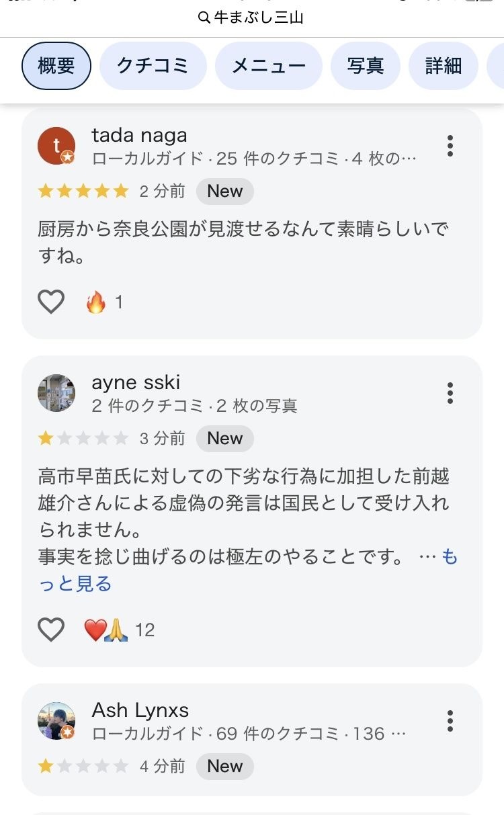
Task: Like tada naga's review with the heart
Action: coord(51,302)
